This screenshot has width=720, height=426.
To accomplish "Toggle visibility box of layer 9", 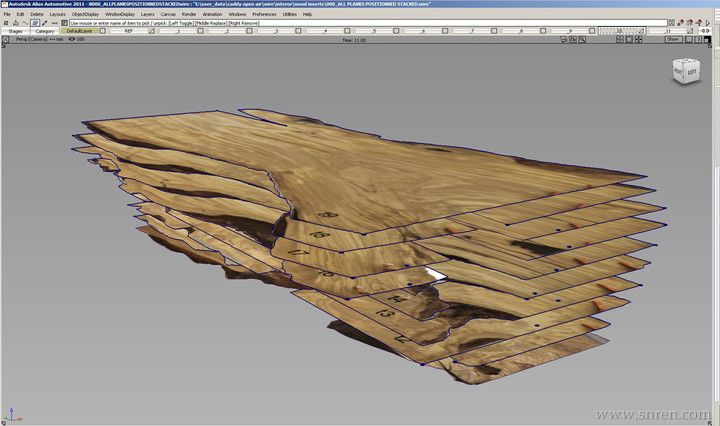I will (592, 31).
